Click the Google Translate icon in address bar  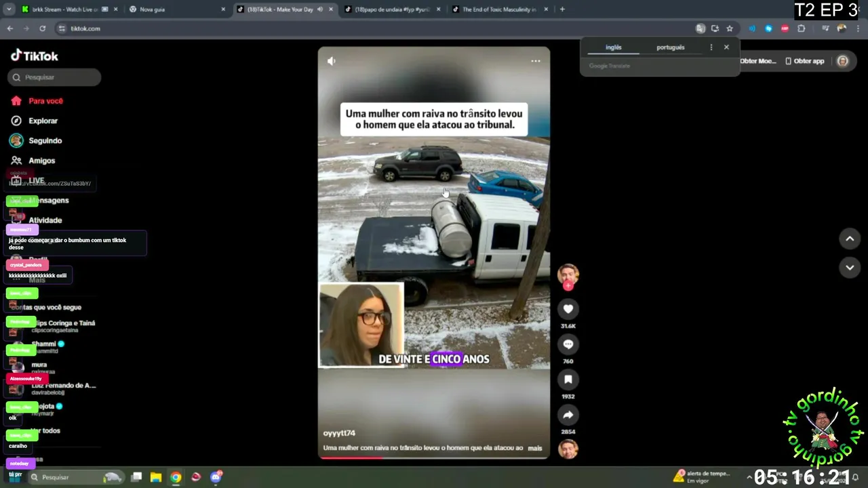[x=701, y=28]
